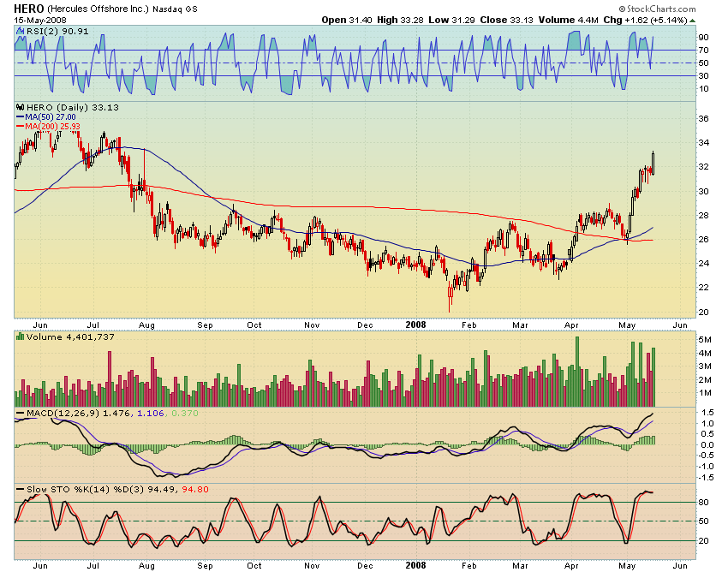The width and height of the screenshot is (728, 572).
Task: Click the MACD signal value 1.106
Action: (x=151, y=413)
